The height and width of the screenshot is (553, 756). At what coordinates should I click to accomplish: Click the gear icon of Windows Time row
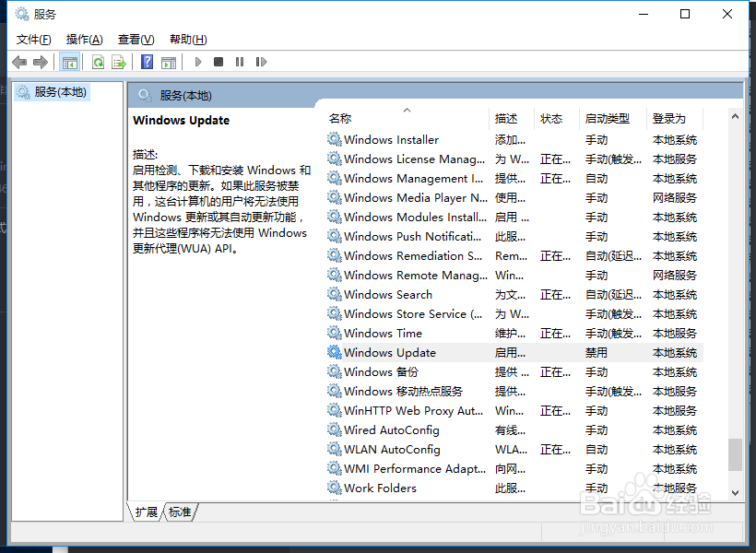click(x=334, y=333)
